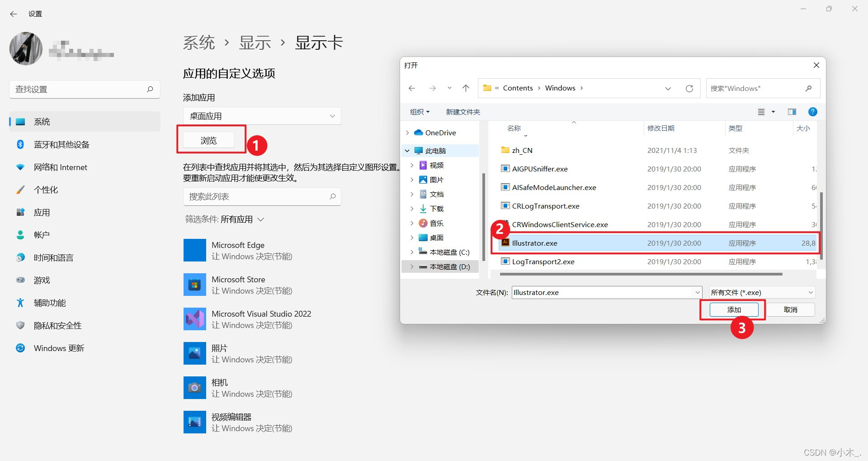Click the blue help icon
Viewport: 868px width, 461px height.
pos(813,112)
